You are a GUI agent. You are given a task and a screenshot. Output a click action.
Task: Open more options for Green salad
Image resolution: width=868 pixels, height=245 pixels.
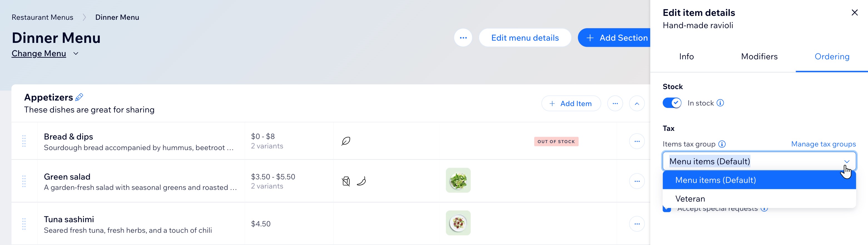click(x=636, y=181)
